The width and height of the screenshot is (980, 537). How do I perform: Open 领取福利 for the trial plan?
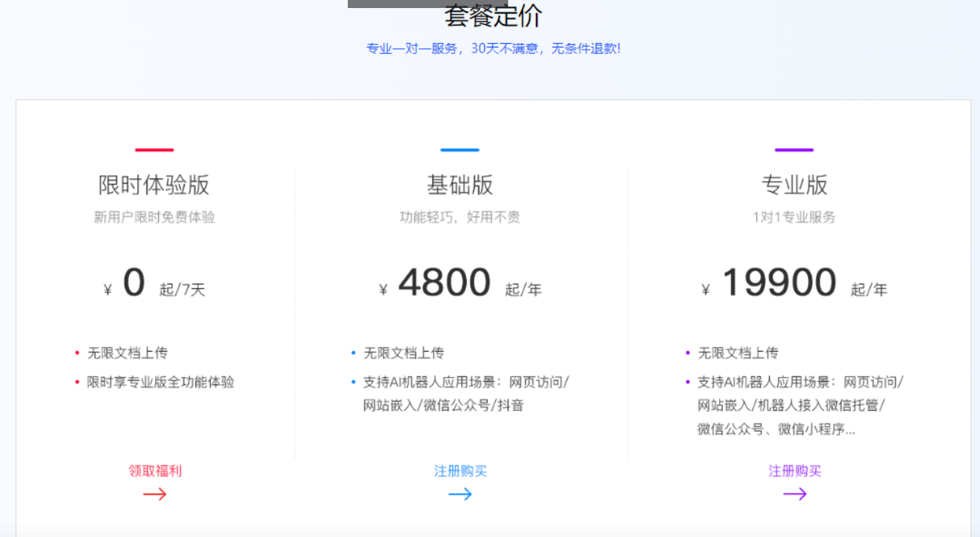[x=154, y=471]
